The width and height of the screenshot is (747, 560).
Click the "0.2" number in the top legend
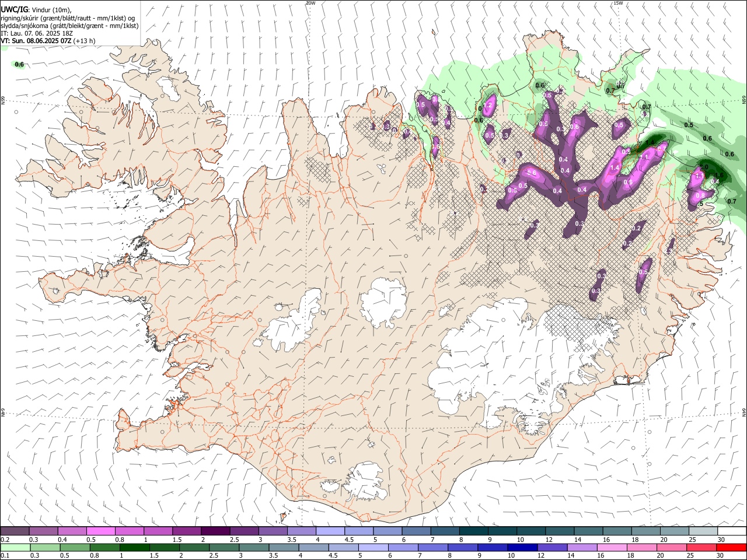pyautogui.click(x=5, y=540)
